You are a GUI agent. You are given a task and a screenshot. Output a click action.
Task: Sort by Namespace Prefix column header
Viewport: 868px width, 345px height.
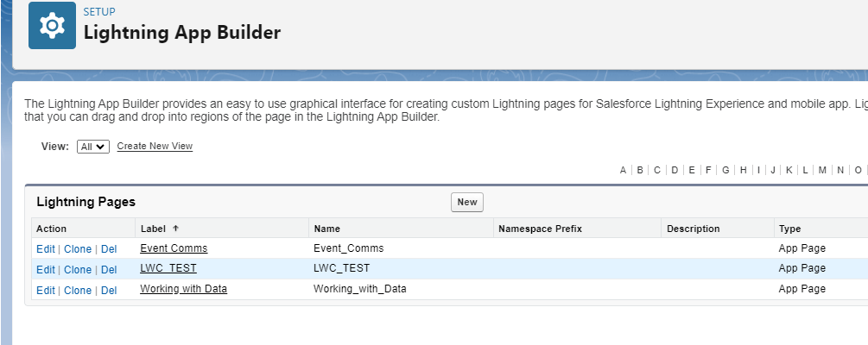coord(540,229)
